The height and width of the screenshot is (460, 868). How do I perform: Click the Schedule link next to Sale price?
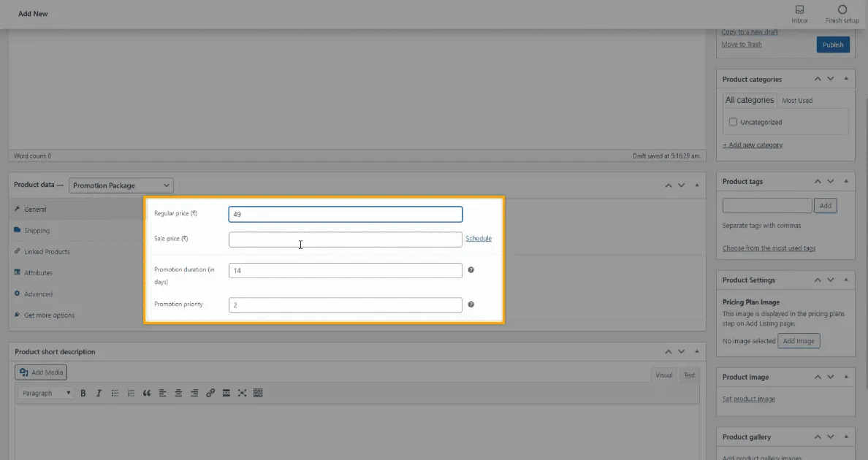point(479,239)
